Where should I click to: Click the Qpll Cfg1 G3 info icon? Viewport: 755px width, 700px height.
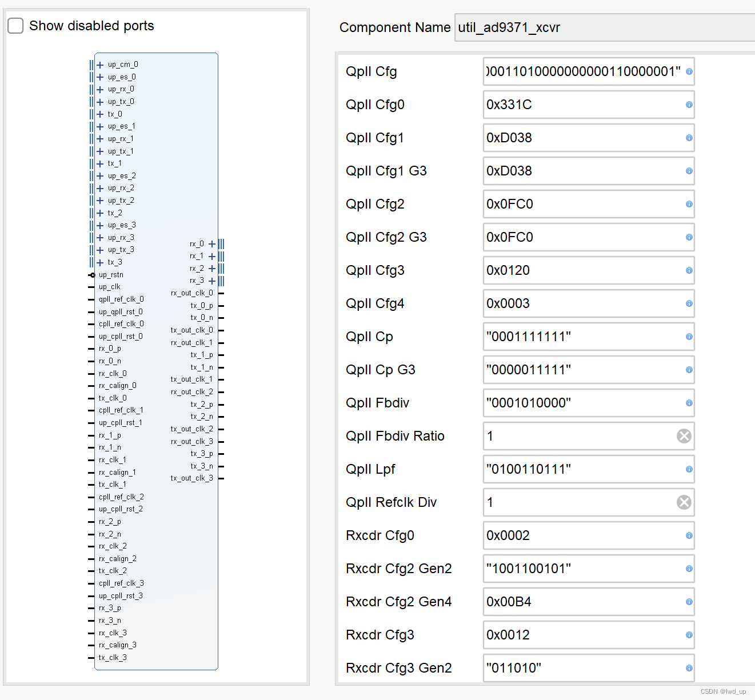pyautogui.click(x=689, y=171)
